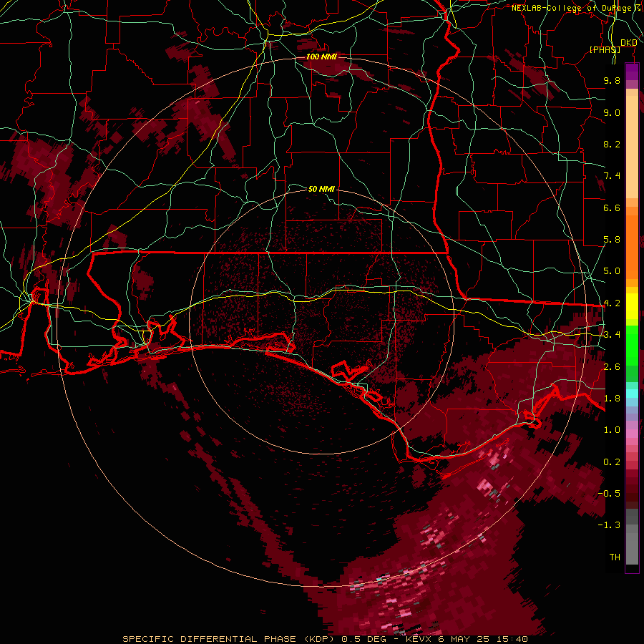Viewport: 644px width, 644px height.
Task: Click the purple top segment of color bar
Action: pos(632,72)
